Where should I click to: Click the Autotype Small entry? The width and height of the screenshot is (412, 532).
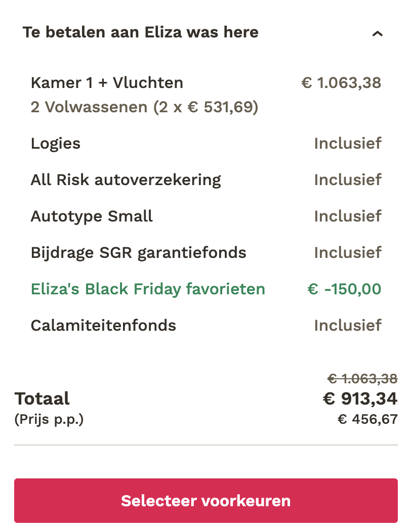pyautogui.click(x=92, y=216)
